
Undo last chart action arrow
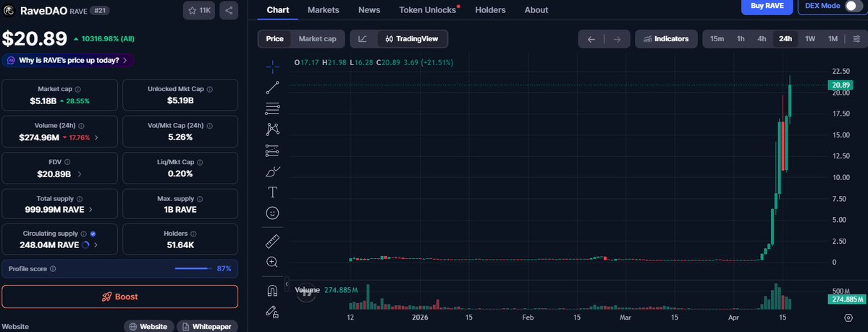pos(591,39)
